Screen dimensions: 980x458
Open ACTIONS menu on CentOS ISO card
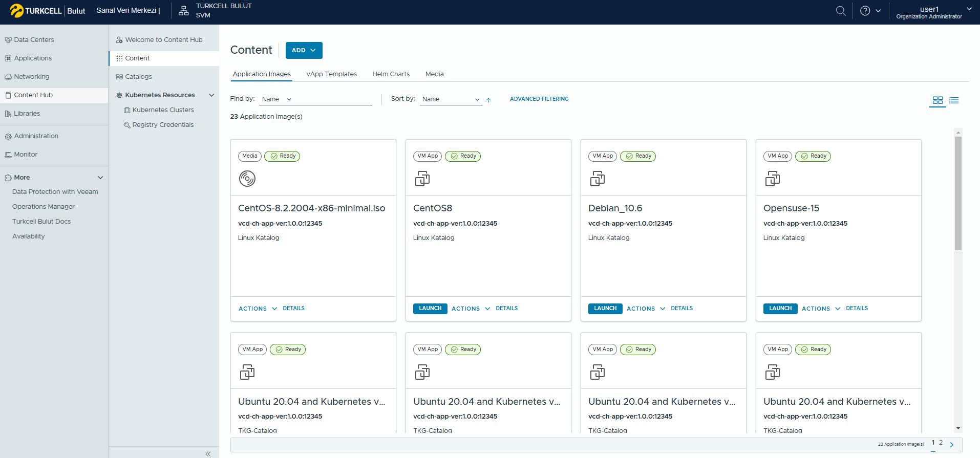[258, 309]
